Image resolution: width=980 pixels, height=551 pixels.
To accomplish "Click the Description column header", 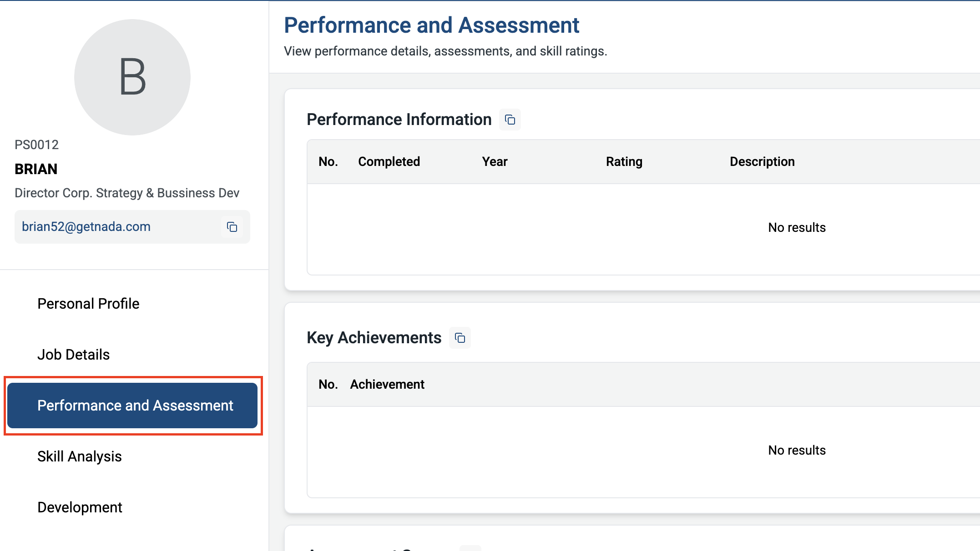I will [x=762, y=162].
